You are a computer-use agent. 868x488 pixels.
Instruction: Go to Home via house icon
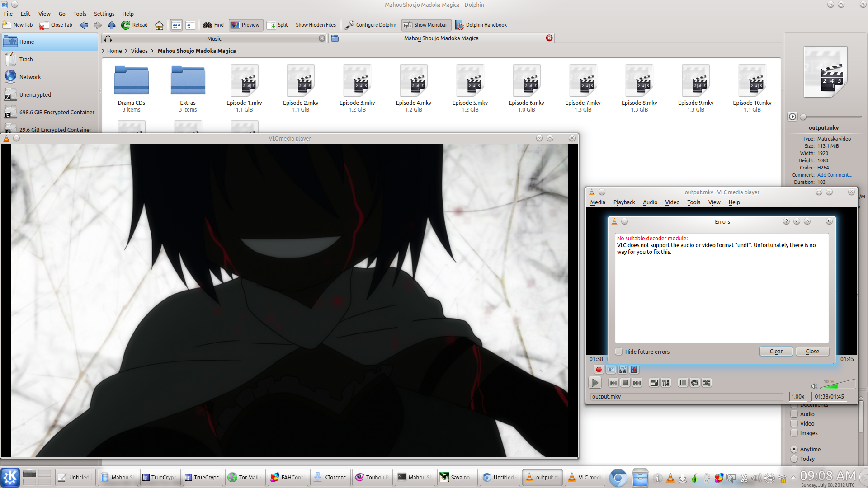[x=159, y=25]
